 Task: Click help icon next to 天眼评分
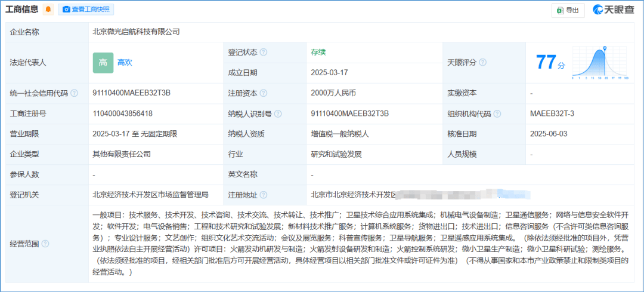(x=482, y=62)
